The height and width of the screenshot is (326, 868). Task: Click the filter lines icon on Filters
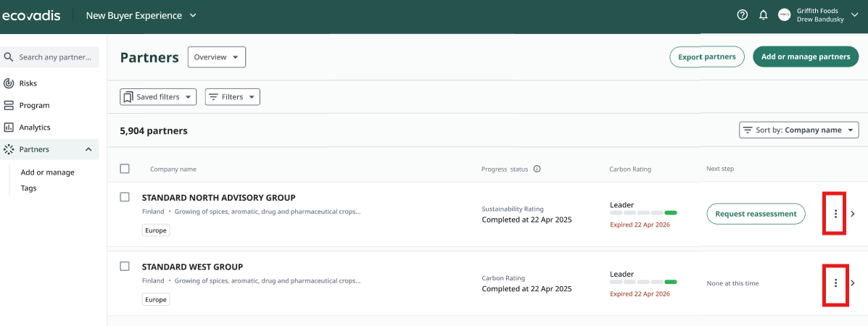point(213,97)
